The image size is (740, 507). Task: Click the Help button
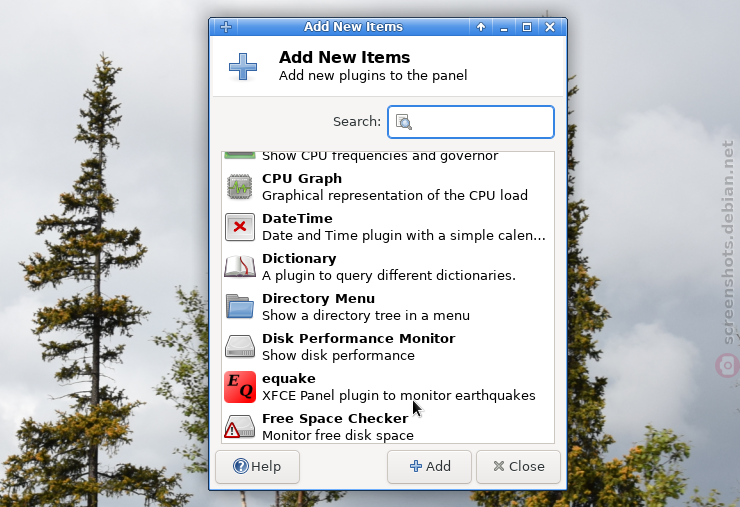257,467
